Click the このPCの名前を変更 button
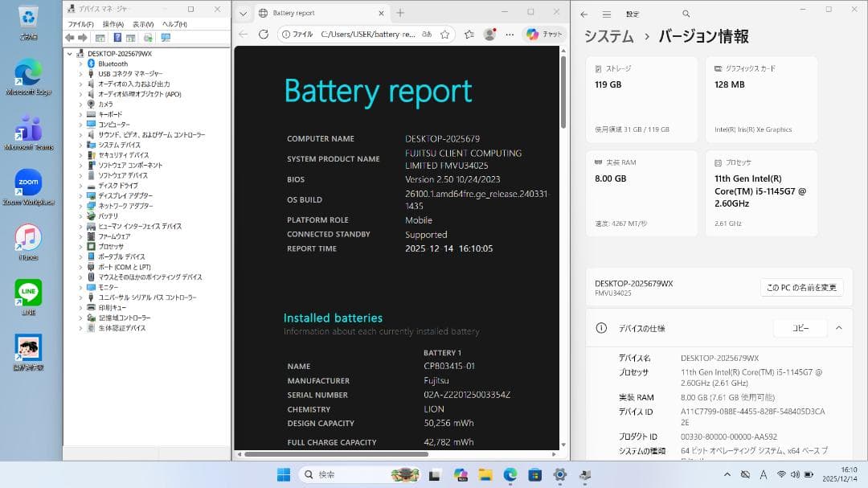The height and width of the screenshot is (488, 868). point(801,287)
